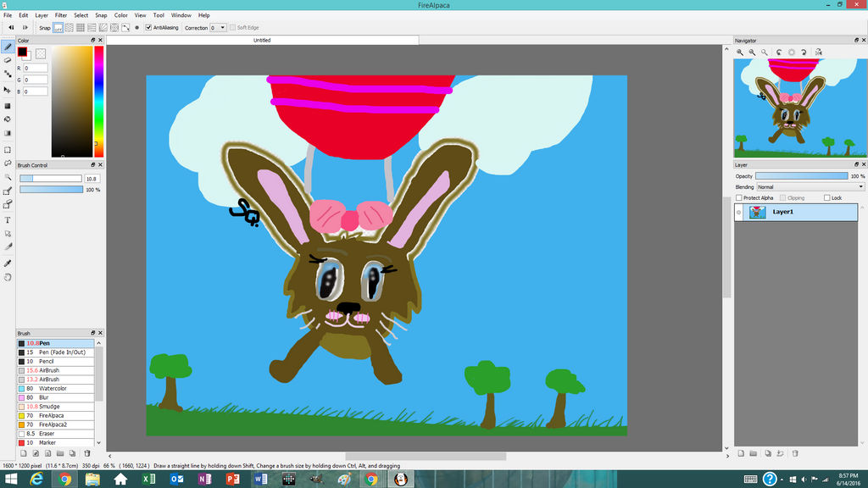Float the Color panel
Image resolution: width=868 pixels, height=488 pixels.
[93, 41]
